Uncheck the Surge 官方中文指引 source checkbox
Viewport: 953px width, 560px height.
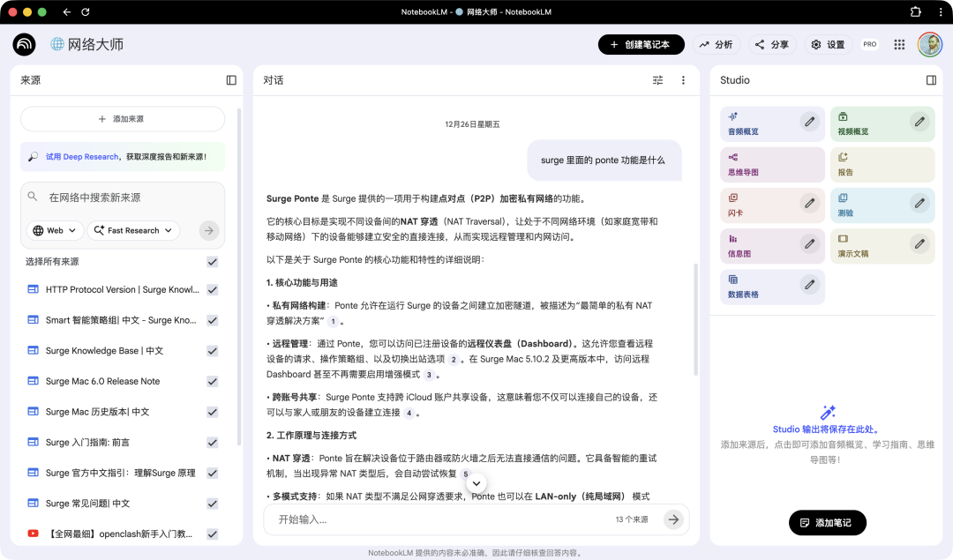pos(212,474)
